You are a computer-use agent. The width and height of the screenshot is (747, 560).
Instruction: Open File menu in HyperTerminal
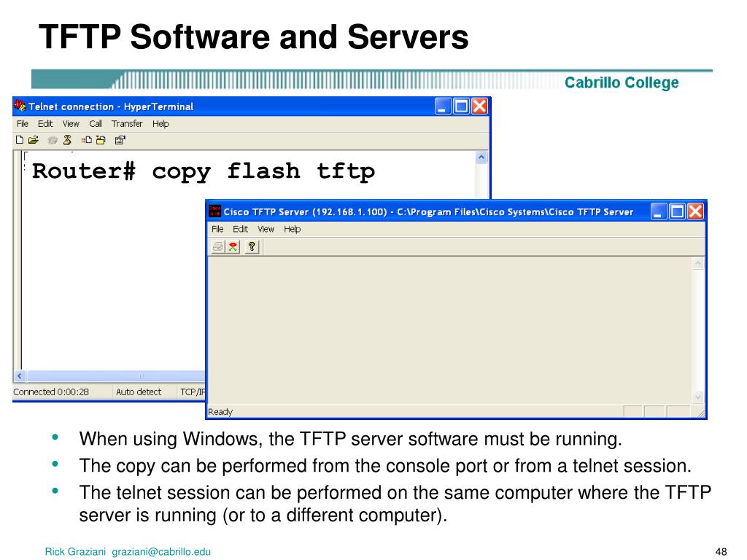[x=23, y=124]
